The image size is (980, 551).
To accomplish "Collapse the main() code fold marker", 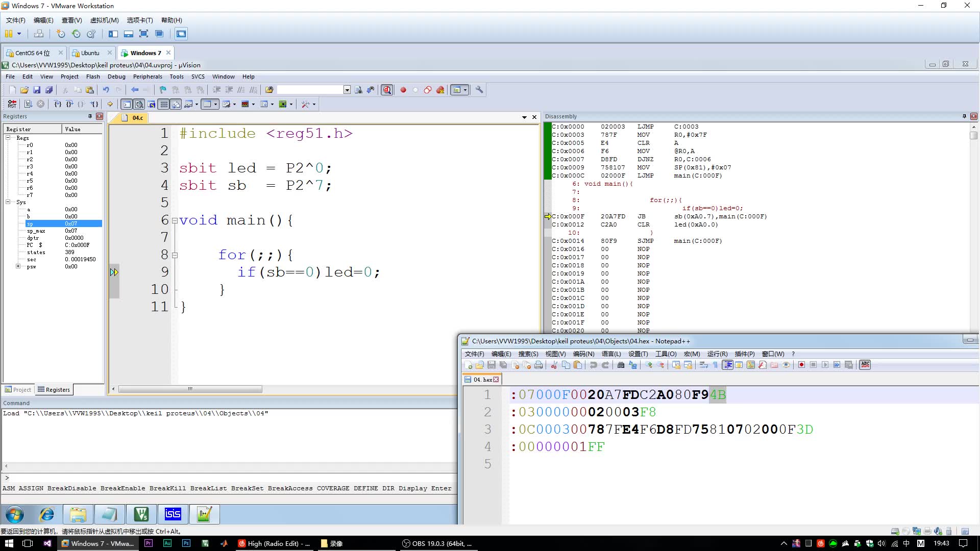I will click(175, 221).
